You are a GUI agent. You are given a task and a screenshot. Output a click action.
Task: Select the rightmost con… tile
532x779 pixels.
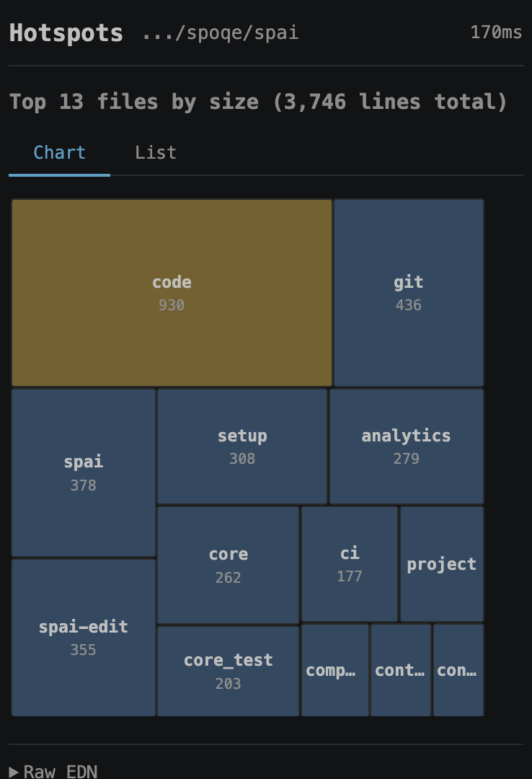tap(458, 670)
